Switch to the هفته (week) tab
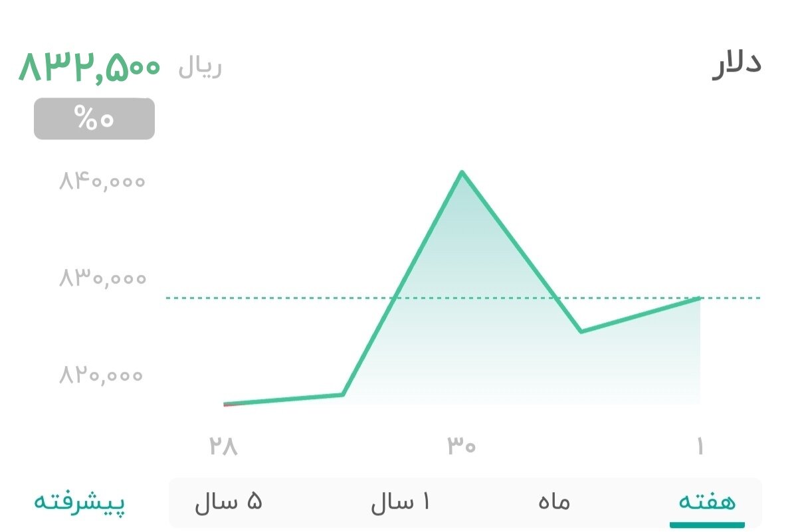 coord(707,501)
